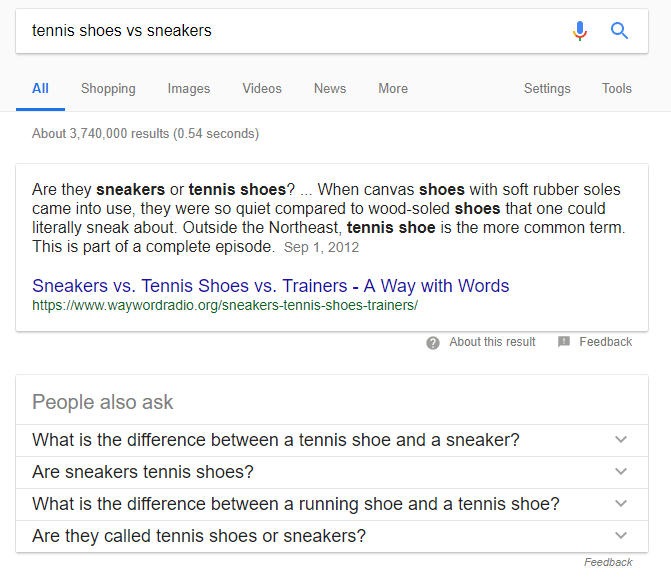Open search Settings menu
Image resolution: width=671 pixels, height=578 pixels.
547,88
